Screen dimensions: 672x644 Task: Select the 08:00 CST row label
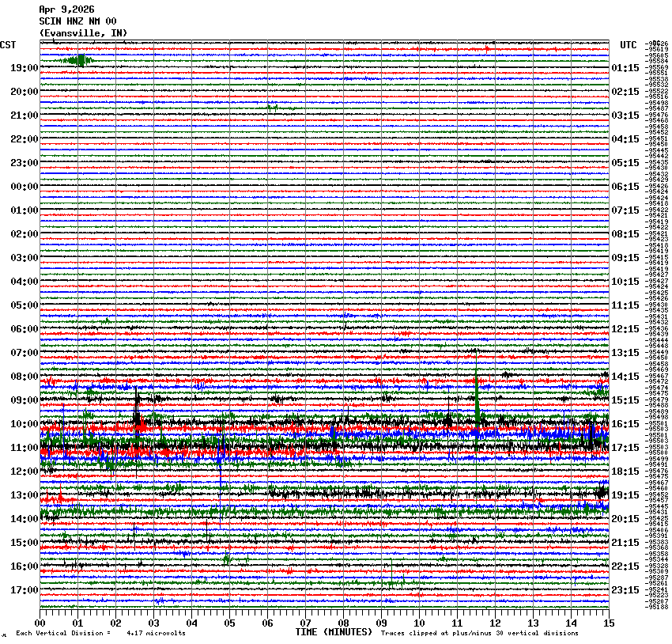(x=24, y=377)
